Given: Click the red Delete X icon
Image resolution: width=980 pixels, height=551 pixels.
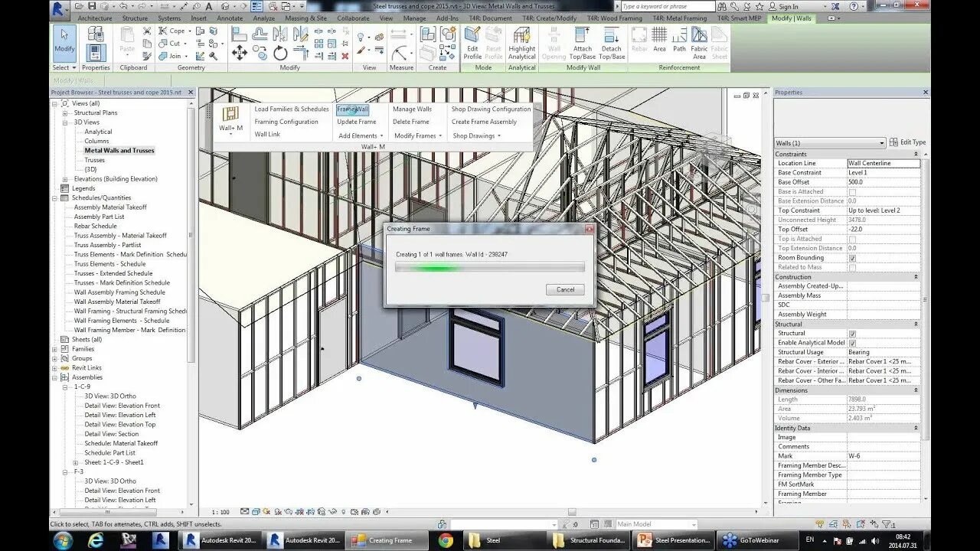Looking at the screenshot, I should tap(345, 56).
